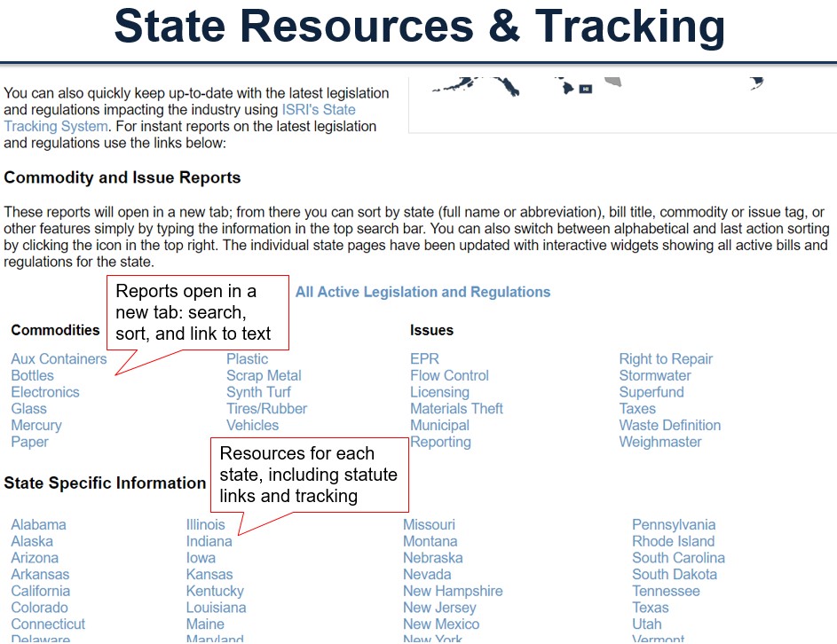Visit the New Hampshire state page
This screenshot has width=837, height=644.
pos(453,592)
